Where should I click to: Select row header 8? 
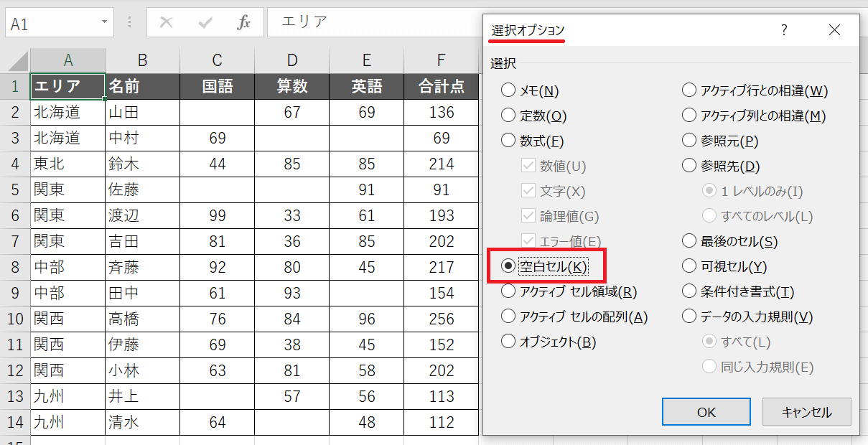click(14, 267)
